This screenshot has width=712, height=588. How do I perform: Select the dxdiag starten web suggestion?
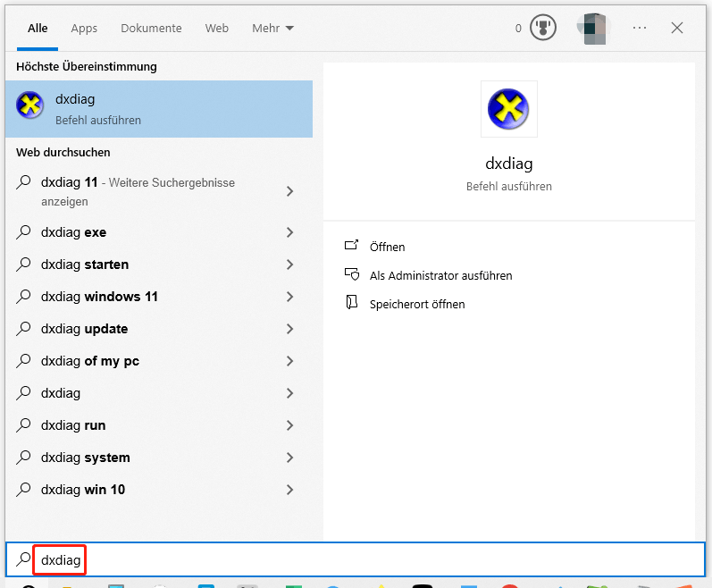pos(85,265)
